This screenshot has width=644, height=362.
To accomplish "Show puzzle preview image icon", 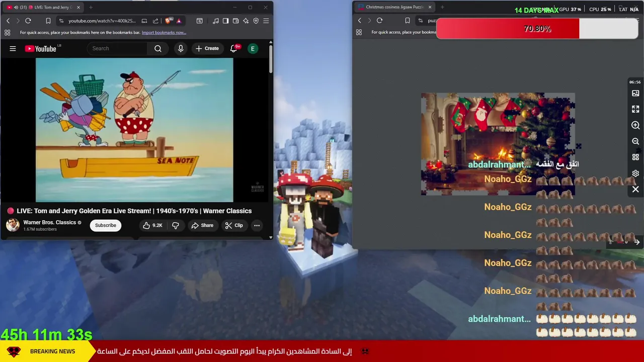I will 635,93.
